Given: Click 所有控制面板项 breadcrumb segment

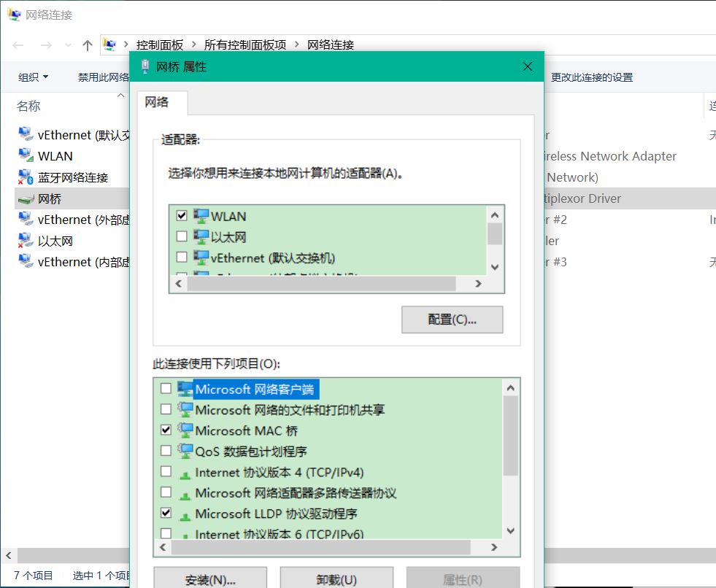Looking at the screenshot, I should tap(245, 45).
